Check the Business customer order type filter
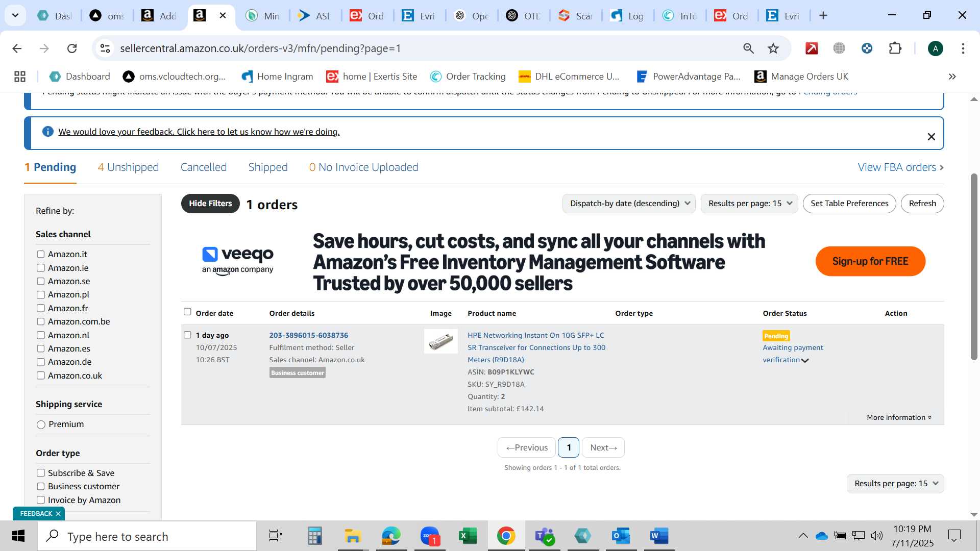 pos(41,487)
